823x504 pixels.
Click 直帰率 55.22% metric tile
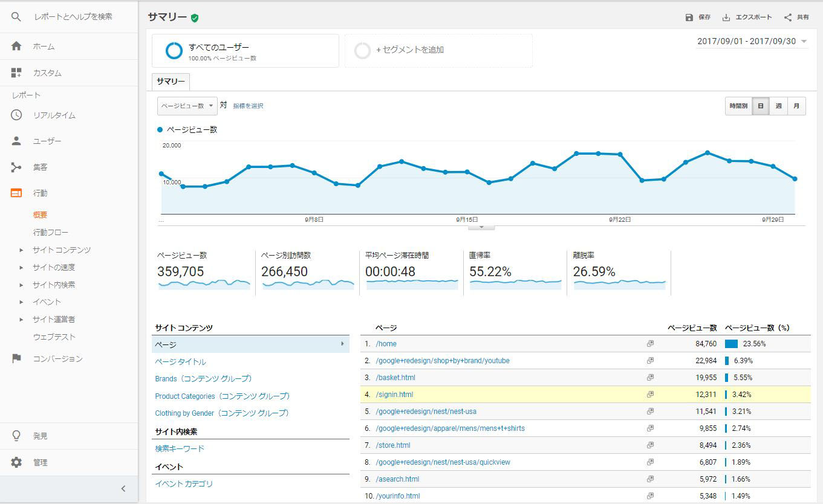[x=515, y=273]
